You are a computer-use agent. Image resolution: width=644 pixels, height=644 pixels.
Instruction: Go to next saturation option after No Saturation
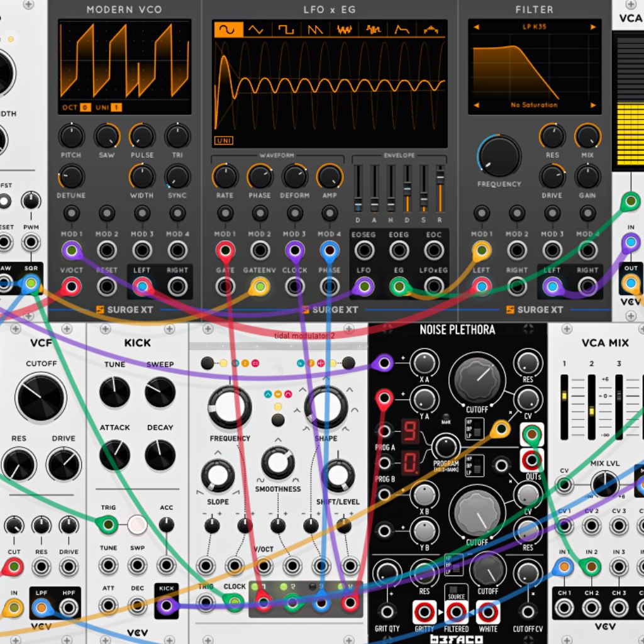point(593,105)
